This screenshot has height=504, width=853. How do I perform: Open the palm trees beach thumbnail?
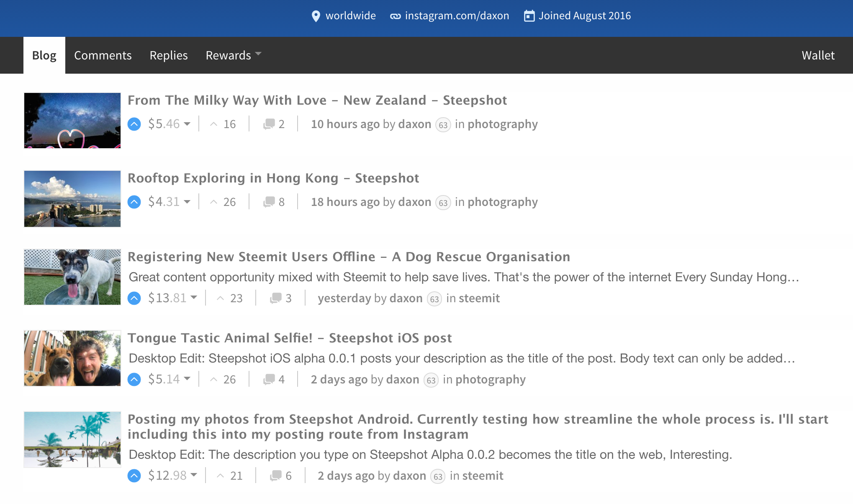pos(72,440)
